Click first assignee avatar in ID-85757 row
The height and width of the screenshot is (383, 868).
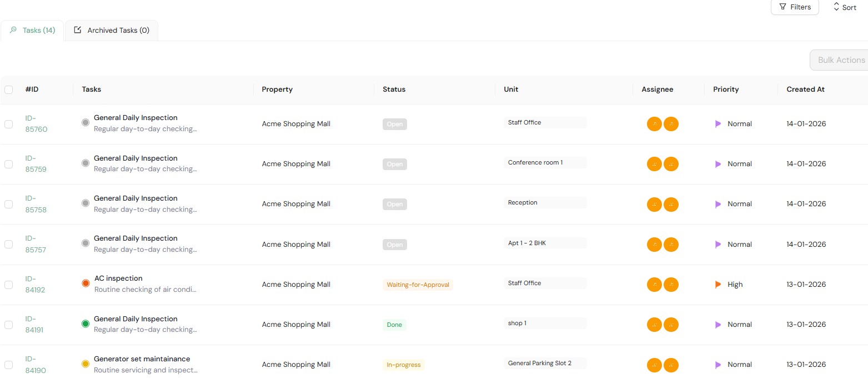point(654,245)
